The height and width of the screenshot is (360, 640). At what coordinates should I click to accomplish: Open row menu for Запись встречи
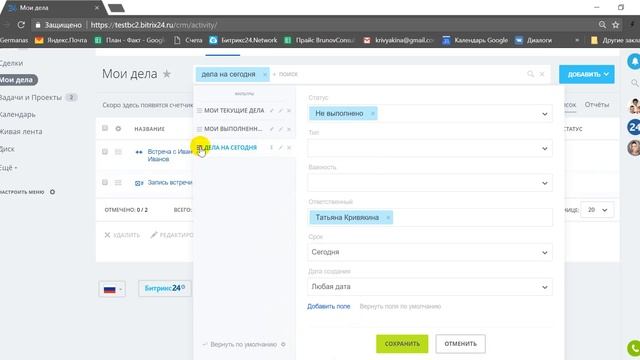tap(118, 182)
